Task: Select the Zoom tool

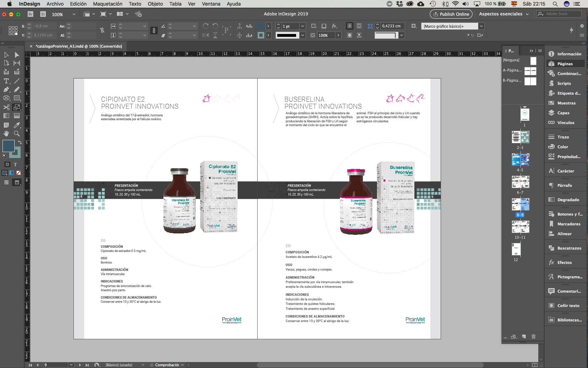Action: coord(17,134)
